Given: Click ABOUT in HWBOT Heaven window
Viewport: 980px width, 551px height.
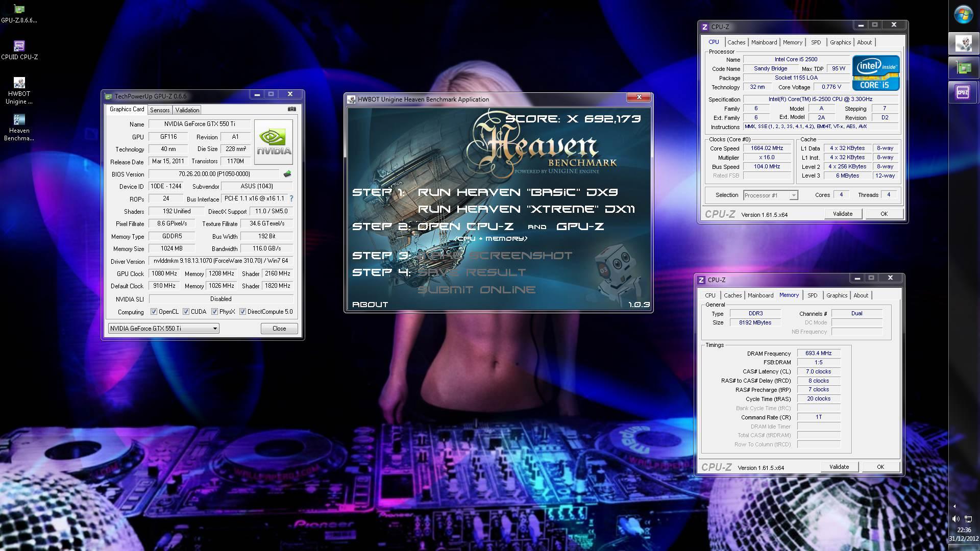Looking at the screenshot, I should [370, 305].
